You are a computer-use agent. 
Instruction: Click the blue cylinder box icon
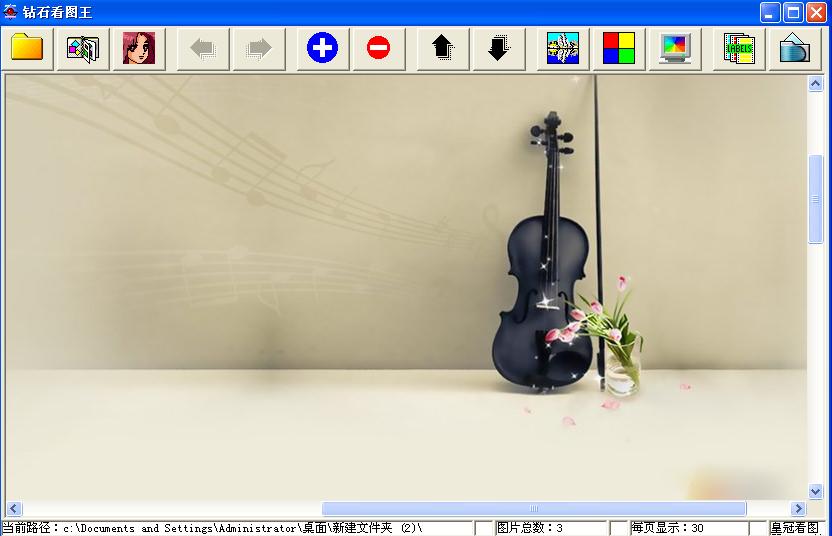point(795,48)
